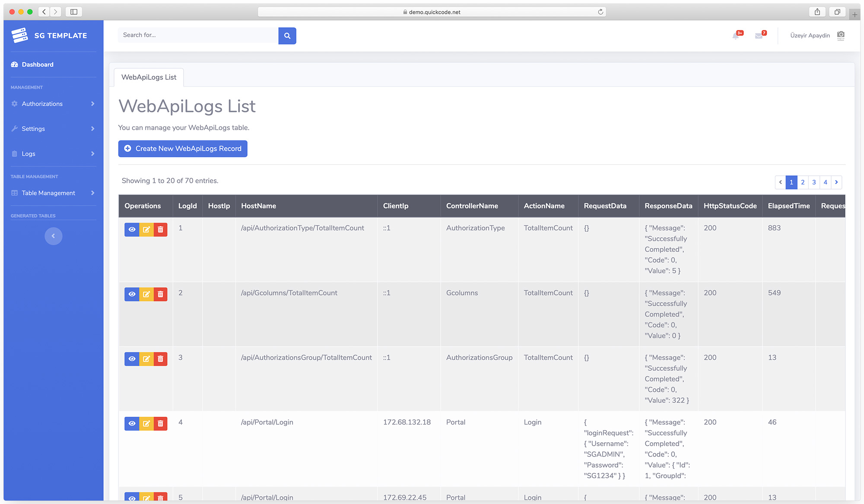864x504 pixels.
Task: Collapse the sidebar with round arrow toggle
Action: click(54, 236)
